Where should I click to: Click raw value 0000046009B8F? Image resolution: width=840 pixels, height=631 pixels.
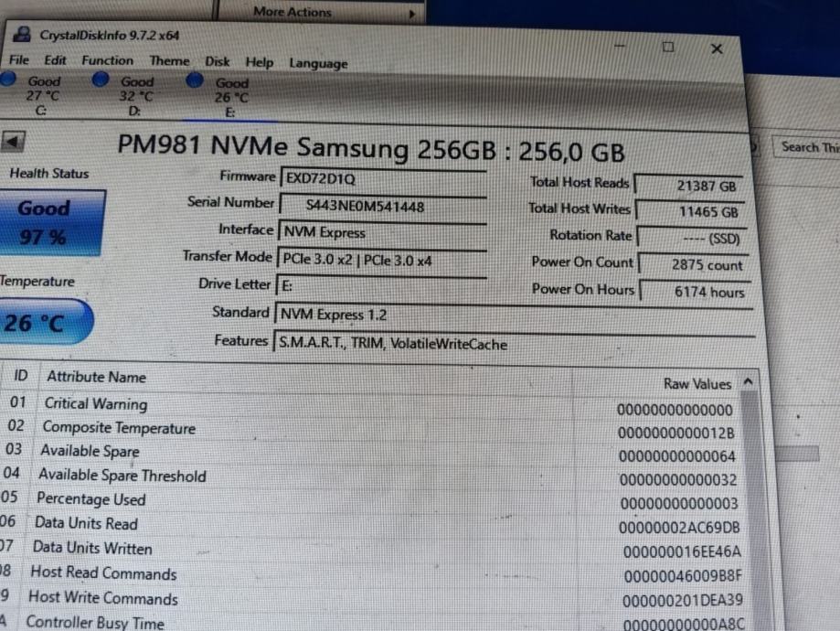point(683,576)
